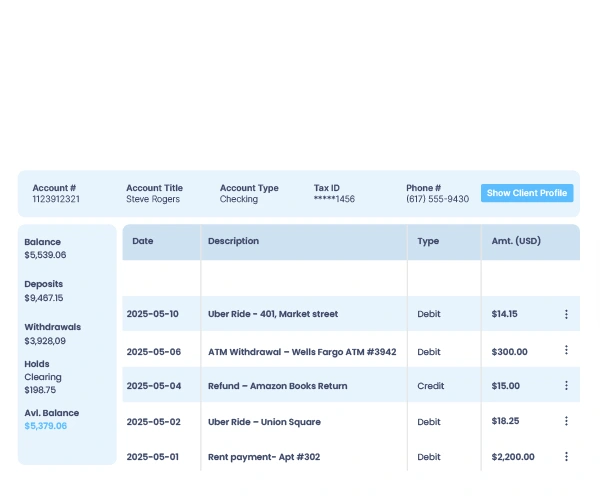
Task: Click the Description column header
Action: pos(233,241)
